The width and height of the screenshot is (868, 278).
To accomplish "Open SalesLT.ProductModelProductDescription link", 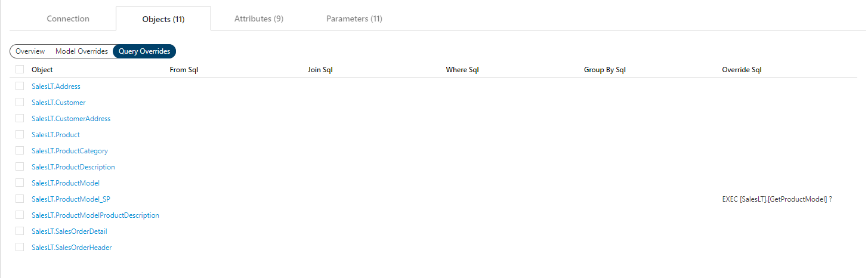I will [95, 215].
